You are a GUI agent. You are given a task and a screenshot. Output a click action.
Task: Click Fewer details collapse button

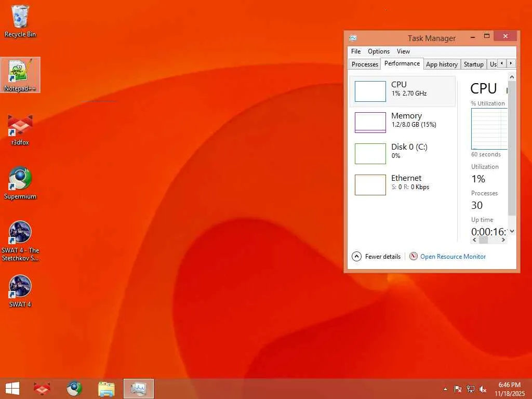point(376,257)
